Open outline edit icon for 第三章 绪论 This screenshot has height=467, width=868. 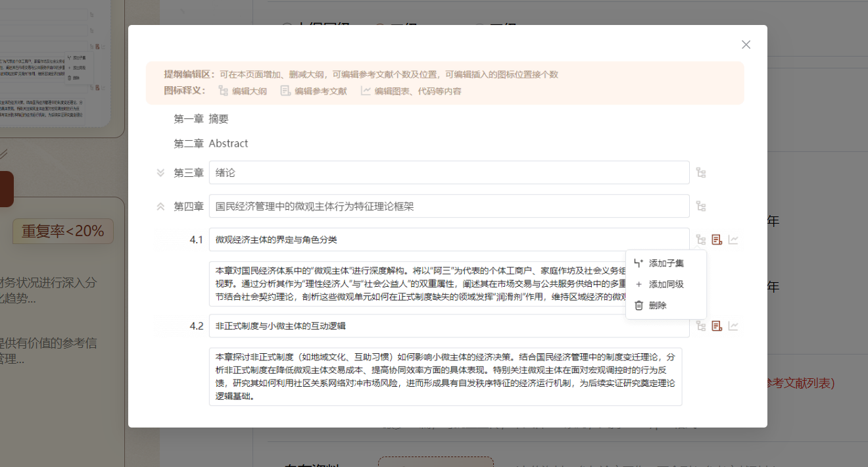[701, 173]
